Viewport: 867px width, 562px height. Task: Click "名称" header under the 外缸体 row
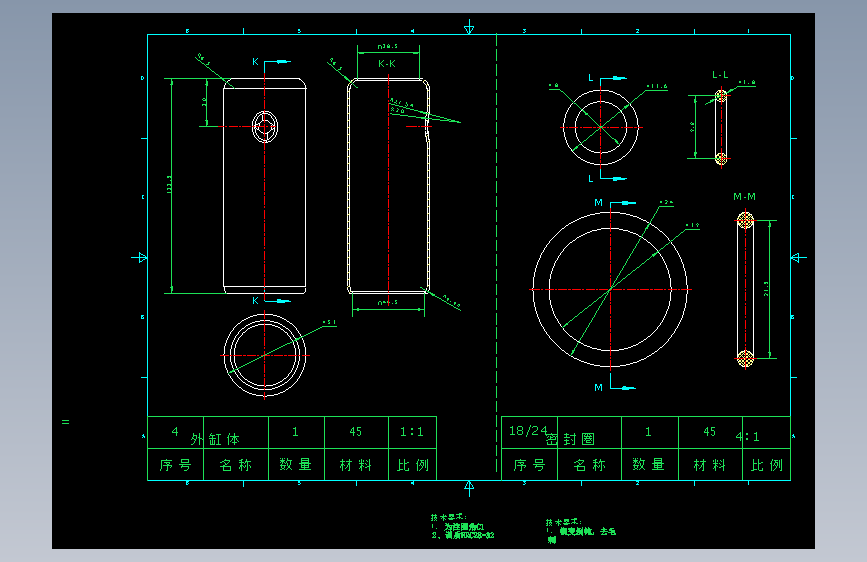point(236,465)
